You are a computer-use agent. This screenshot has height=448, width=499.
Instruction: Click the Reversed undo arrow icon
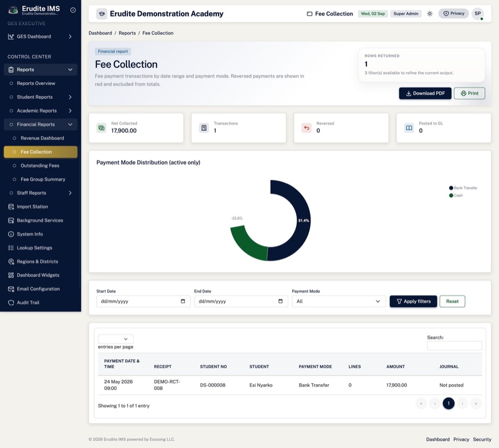307,128
